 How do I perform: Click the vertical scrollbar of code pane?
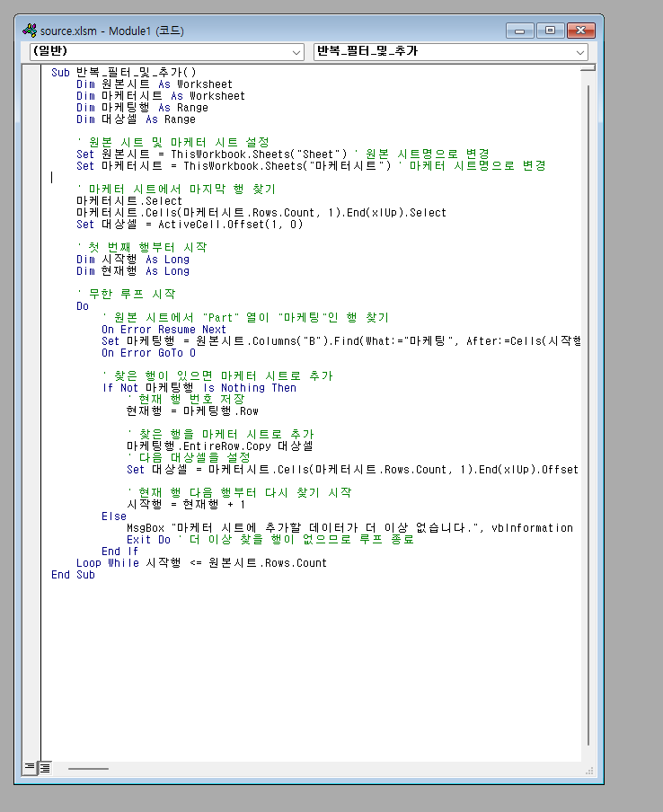pos(588,414)
